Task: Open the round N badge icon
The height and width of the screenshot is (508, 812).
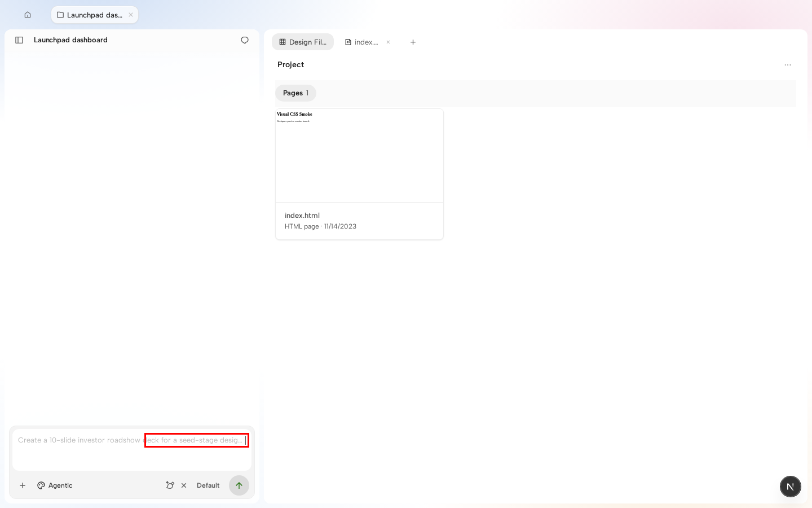Action: [791, 487]
